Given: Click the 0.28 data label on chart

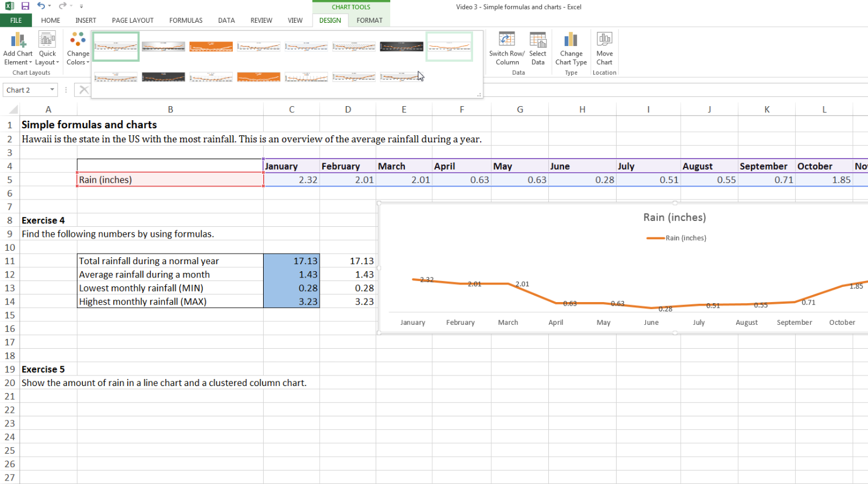Looking at the screenshot, I should coord(665,309).
